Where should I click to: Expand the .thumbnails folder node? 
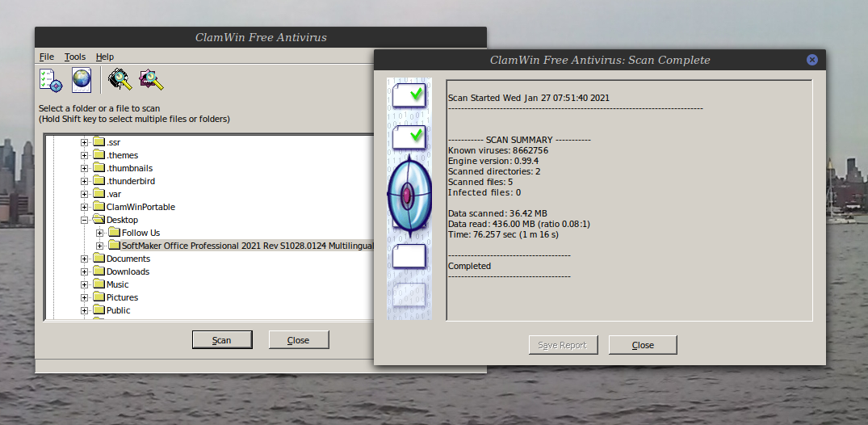point(84,168)
